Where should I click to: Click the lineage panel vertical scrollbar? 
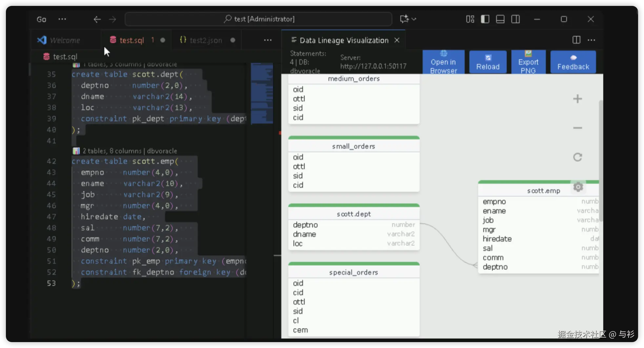click(601, 161)
